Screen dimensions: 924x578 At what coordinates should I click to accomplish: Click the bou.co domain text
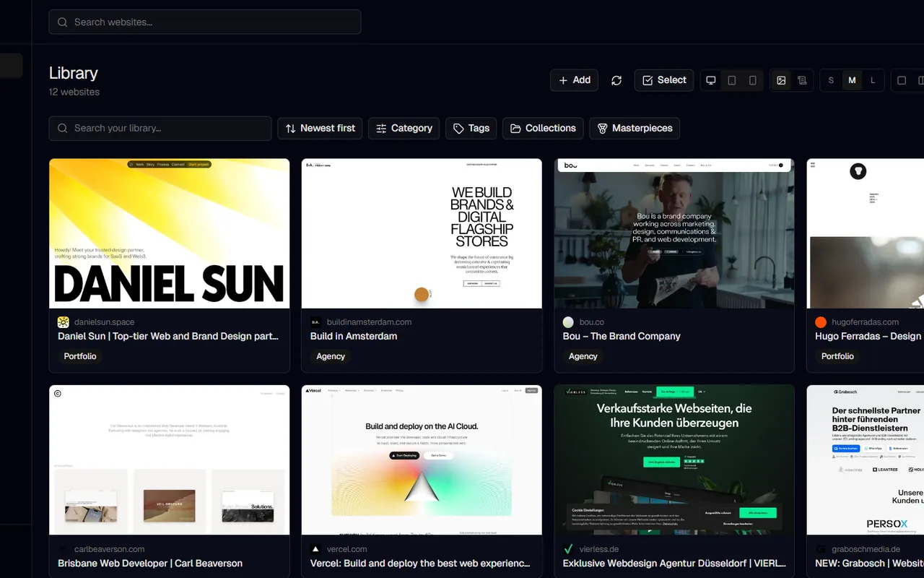pyautogui.click(x=592, y=322)
